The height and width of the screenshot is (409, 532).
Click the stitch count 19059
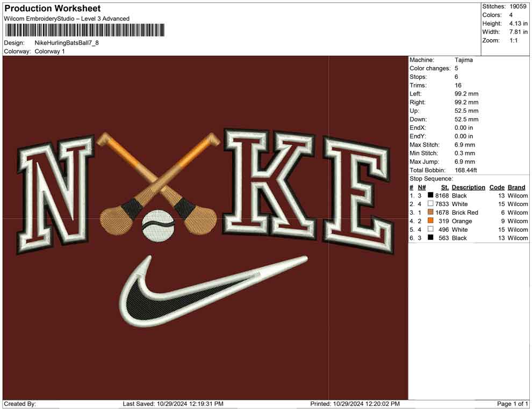(517, 6)
